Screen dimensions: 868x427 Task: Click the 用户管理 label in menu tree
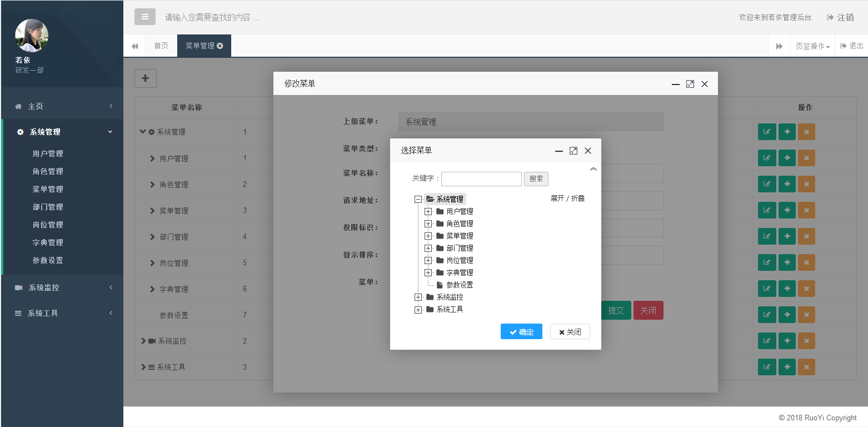pyautogui.click(x=460, y=211)
